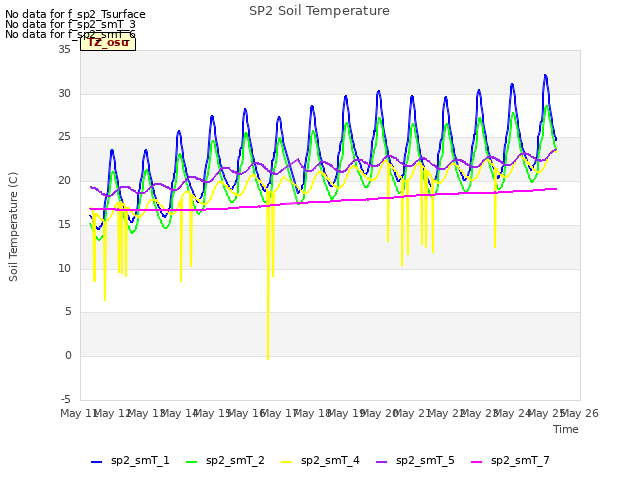Viewport: 640px width, 480px height.
Task: Click the Time axis title
Action: [x=566, y=429]
